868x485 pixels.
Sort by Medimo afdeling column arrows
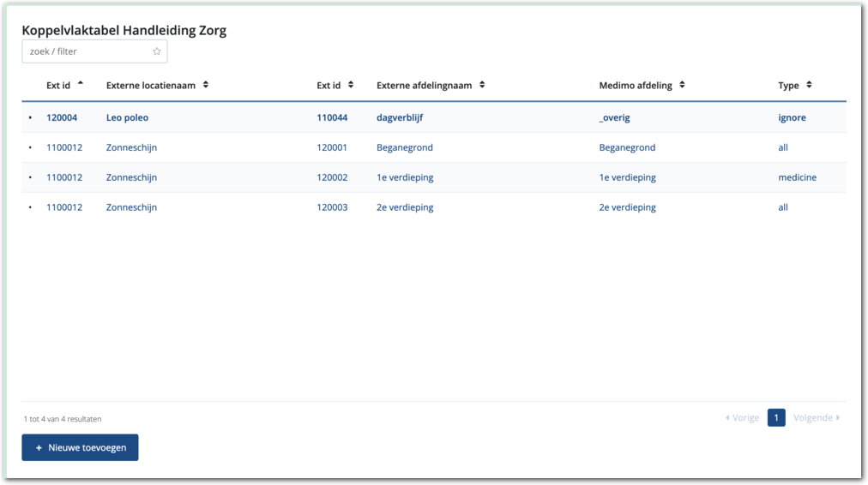tap(682, 85)
